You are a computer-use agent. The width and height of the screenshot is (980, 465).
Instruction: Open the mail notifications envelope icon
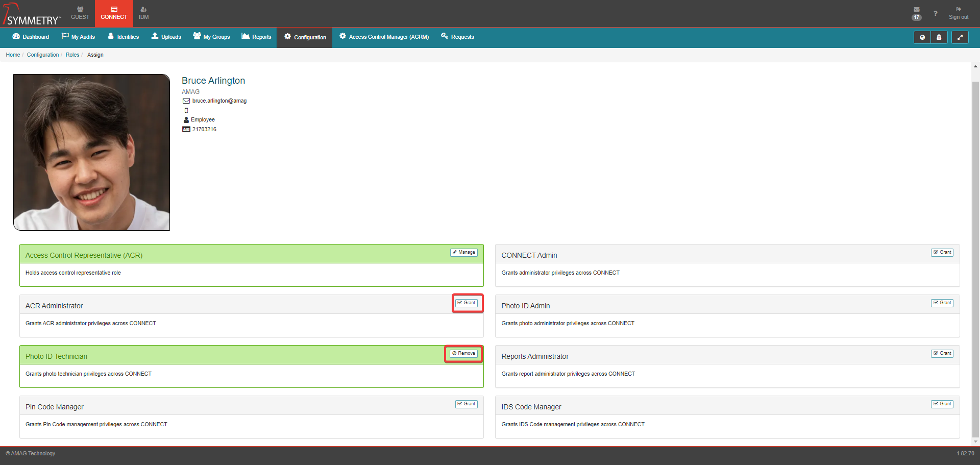917,10
